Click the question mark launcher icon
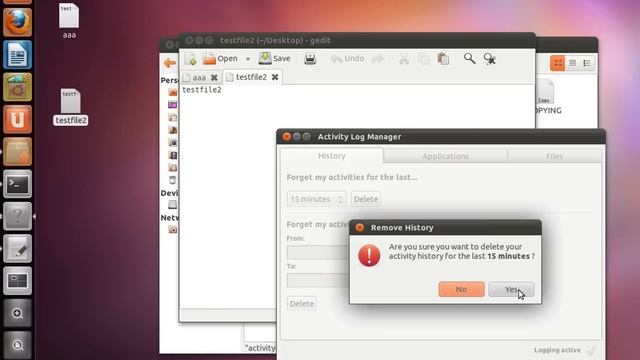Screen dimensions: 640x360 [x=17, y=216]
